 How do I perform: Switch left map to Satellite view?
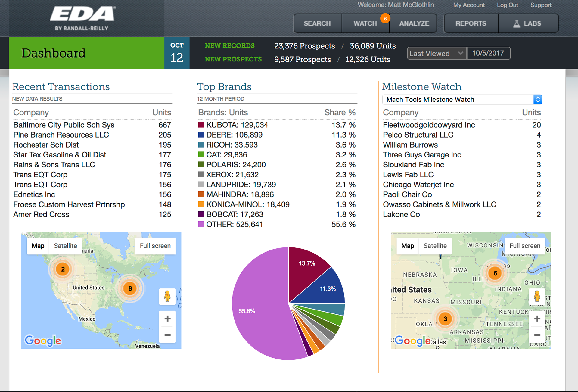(65, 246)
